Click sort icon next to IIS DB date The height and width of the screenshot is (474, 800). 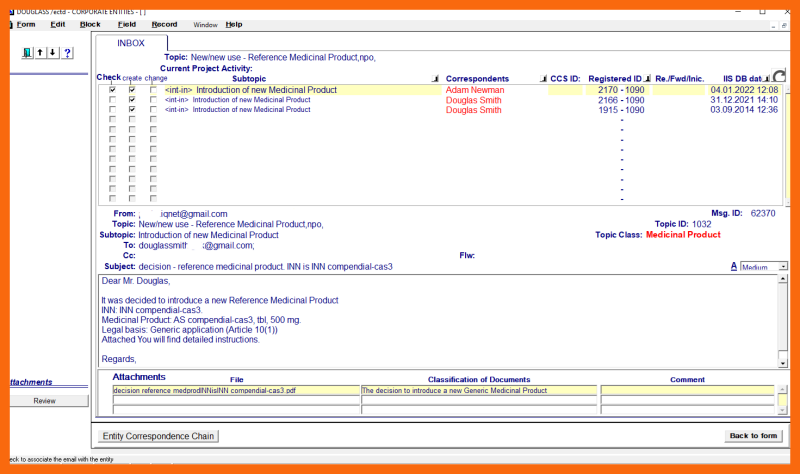pos(766,78)
